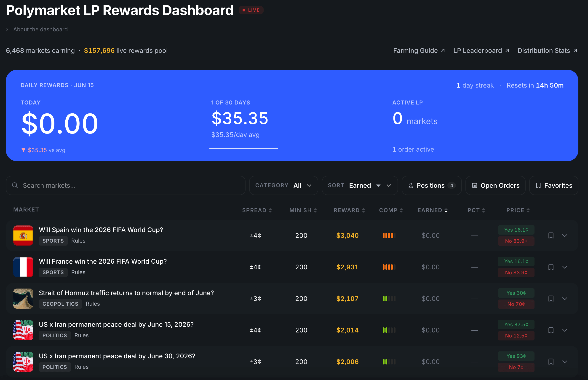The width and height of the screenshot is (588, 380).
Task: Sort table by Pct column
Action: 476,210
